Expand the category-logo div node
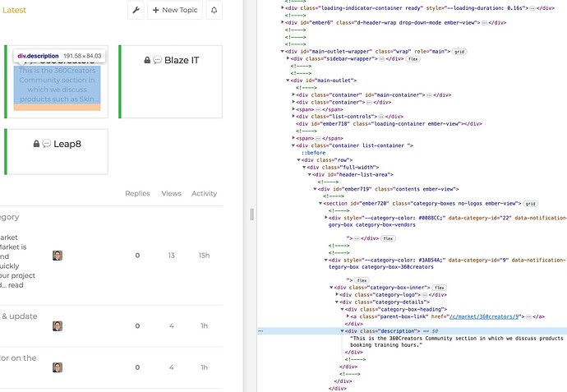 337,295
